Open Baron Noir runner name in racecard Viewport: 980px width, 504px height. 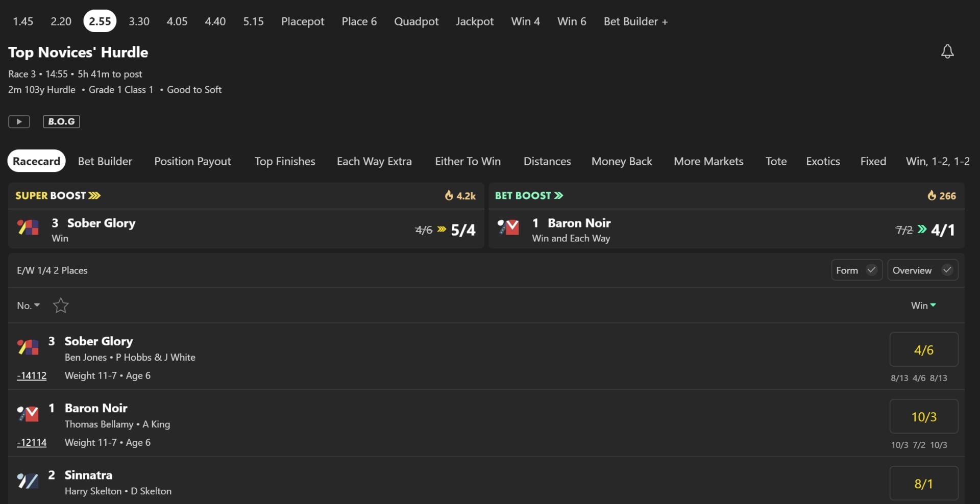(96, 408)
